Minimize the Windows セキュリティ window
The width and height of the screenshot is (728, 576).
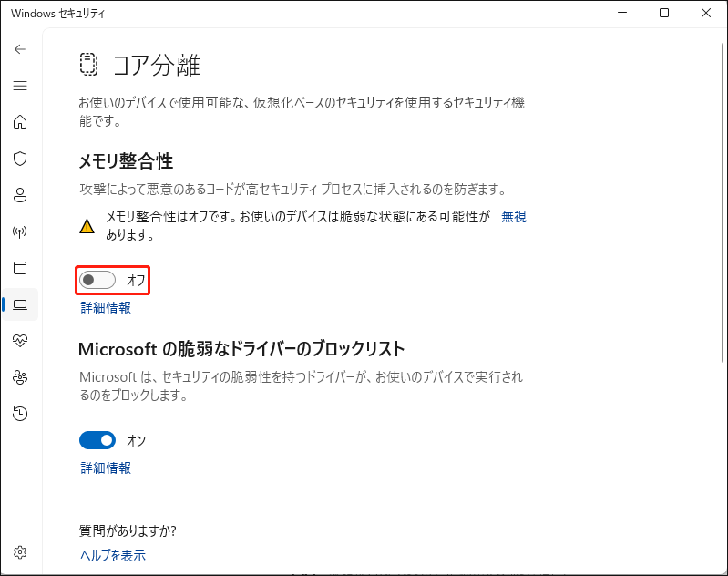pos(622,13)
